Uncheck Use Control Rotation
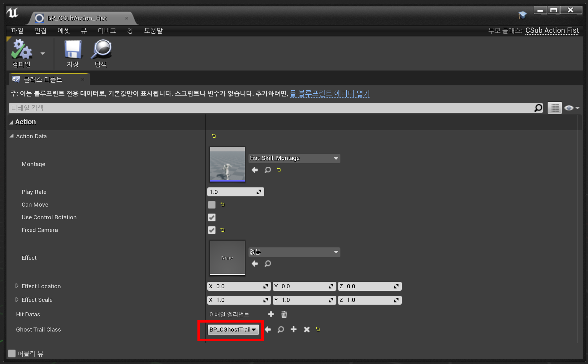 212,217
